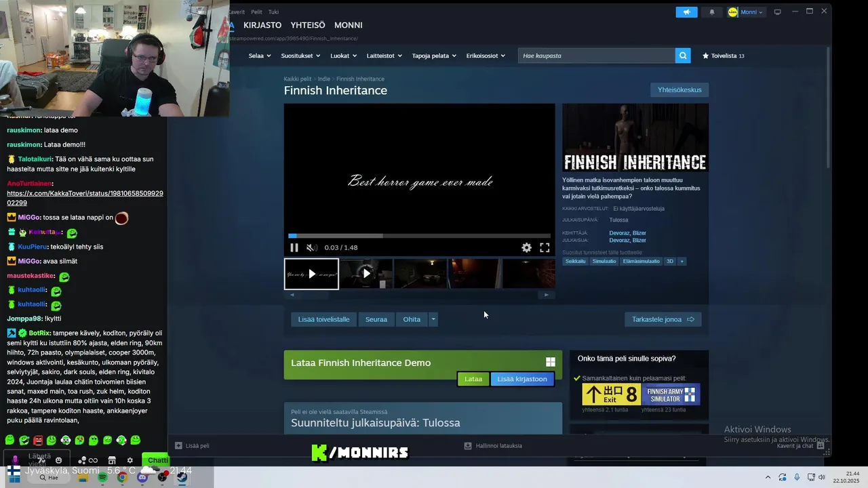This screenshot has width=868, height=488.
Task: Open Spotify from the taskbar
Action: [x=102, y=477]
